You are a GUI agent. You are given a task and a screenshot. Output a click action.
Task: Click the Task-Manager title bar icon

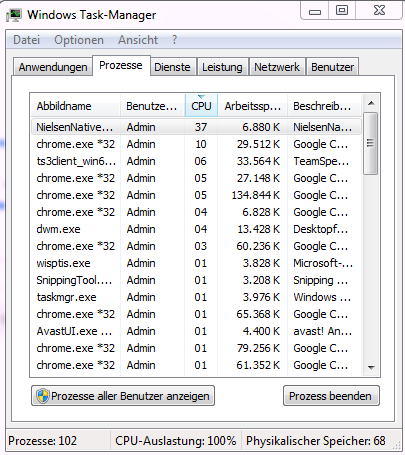point(14,15)
